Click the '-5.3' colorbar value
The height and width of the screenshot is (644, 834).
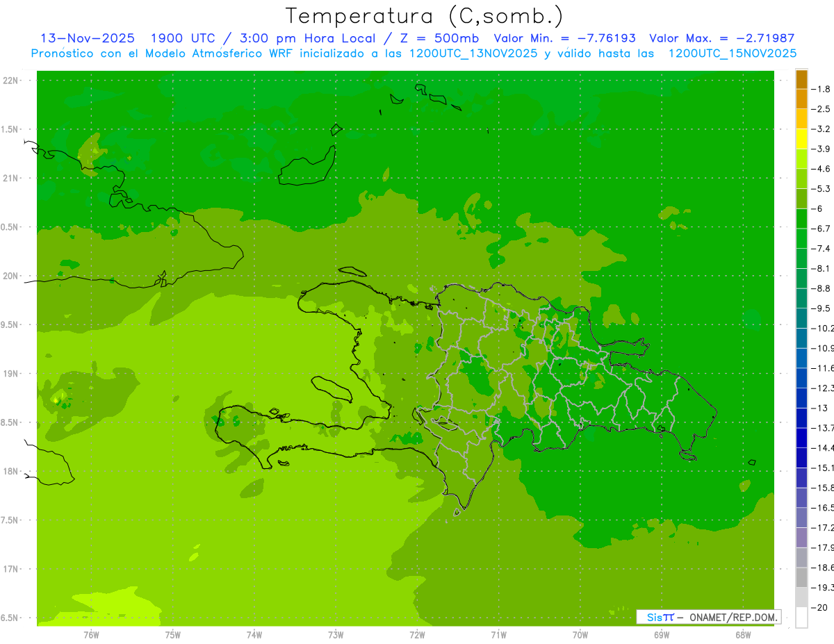[x=821, y=188]
